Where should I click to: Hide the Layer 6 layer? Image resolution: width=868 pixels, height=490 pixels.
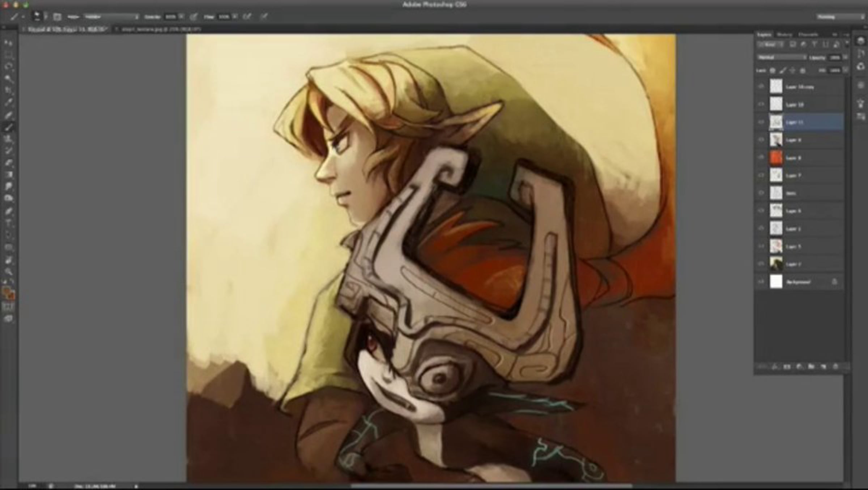(x=761, y=211)
